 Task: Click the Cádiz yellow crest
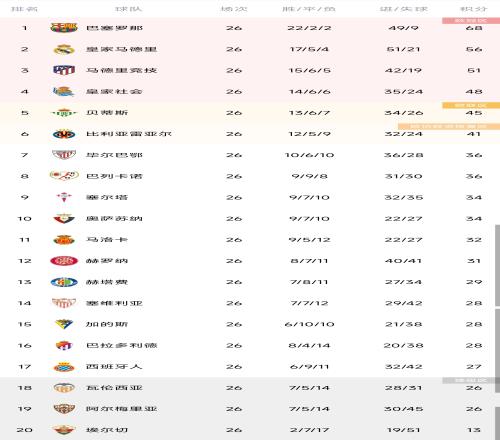click(64, 324)
